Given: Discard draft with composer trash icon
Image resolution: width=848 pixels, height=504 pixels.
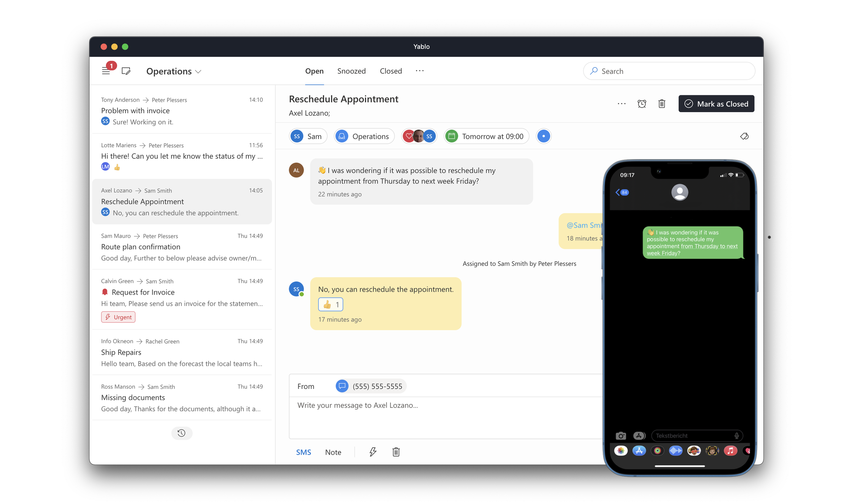Looking at the screenshot, I should coord(396,452).
